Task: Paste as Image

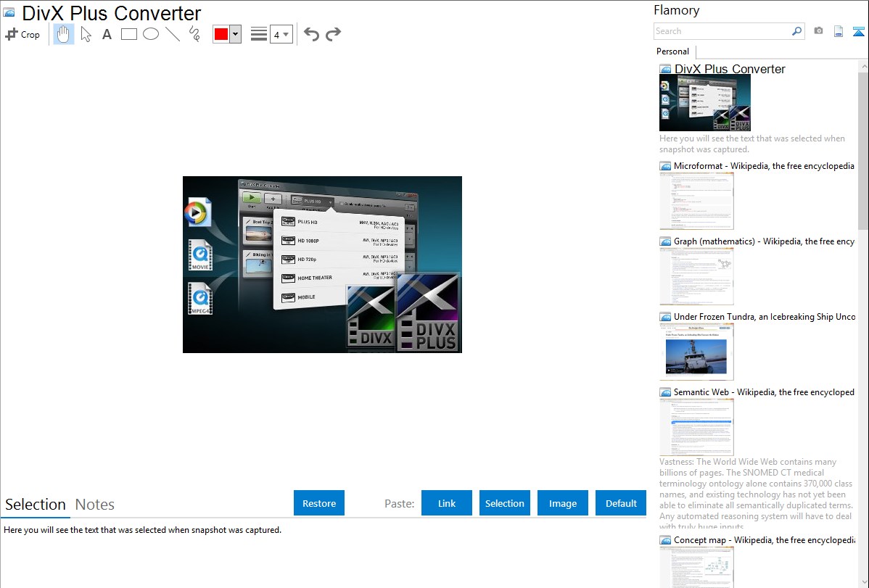Action: [563, 503]
